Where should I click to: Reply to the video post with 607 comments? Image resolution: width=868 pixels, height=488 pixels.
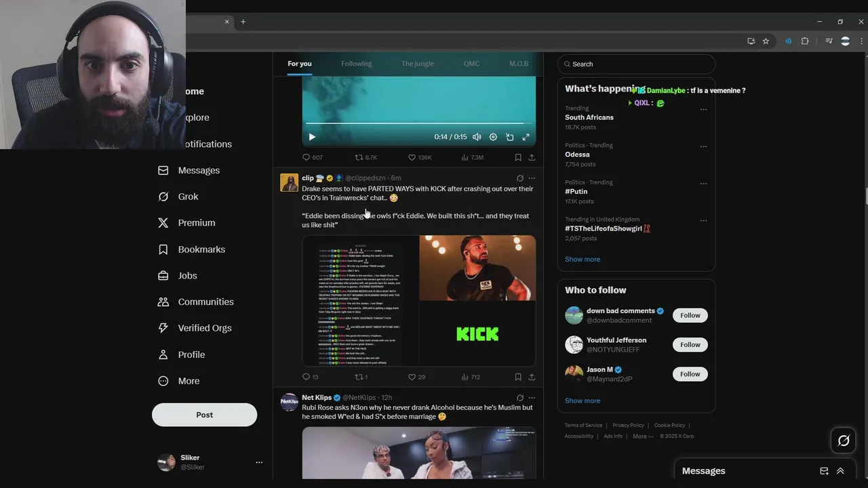312,157
